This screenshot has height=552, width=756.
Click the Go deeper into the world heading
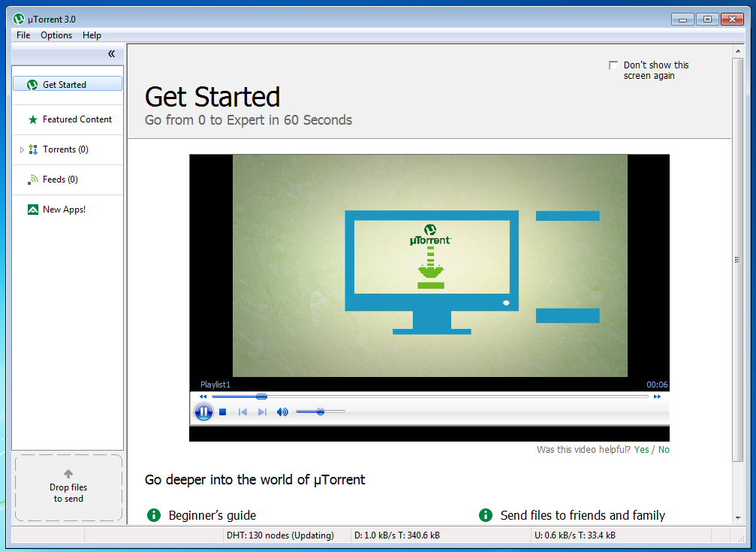[255, 480]
